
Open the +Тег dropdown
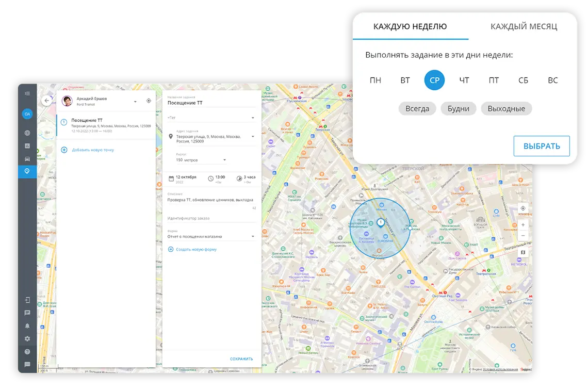click(x=253, y=118)
